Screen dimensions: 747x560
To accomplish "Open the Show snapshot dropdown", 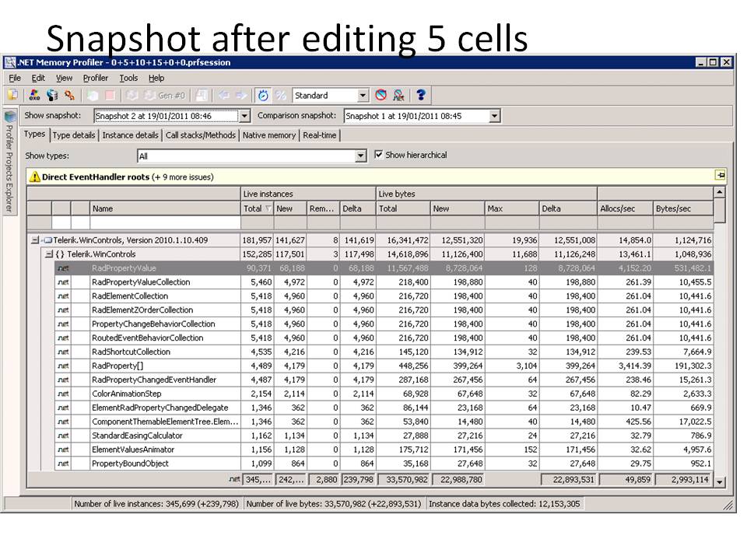I will point(244,116).
